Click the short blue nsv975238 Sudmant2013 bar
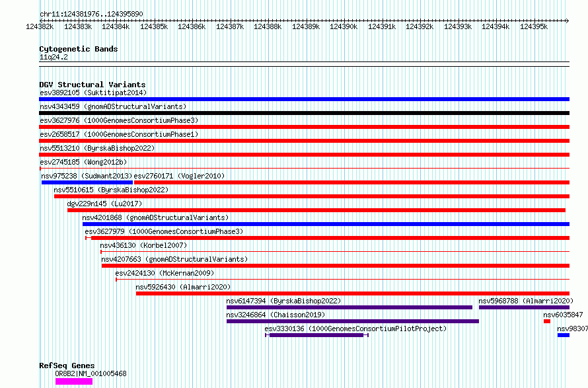588x388 pixels. click(87, 182)
